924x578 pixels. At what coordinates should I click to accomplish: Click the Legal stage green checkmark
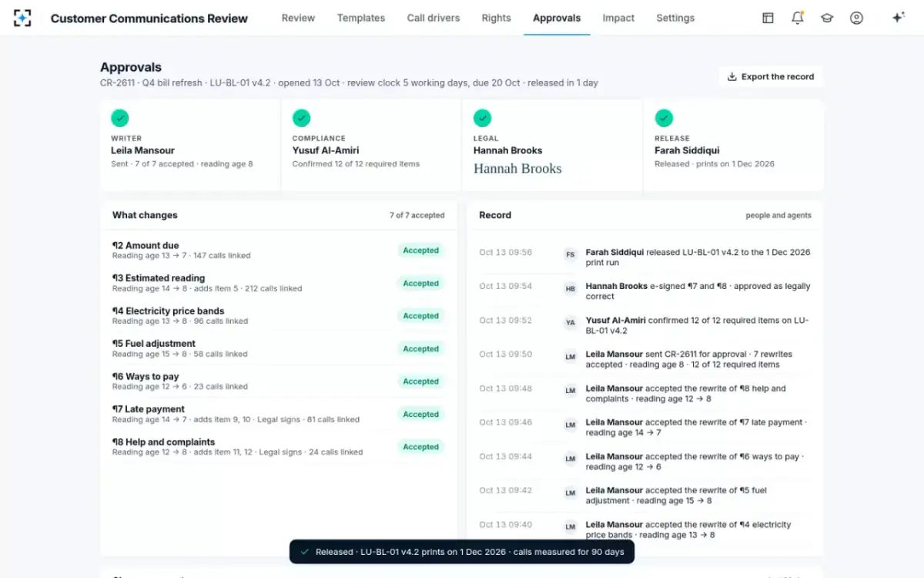click(482, 118)
